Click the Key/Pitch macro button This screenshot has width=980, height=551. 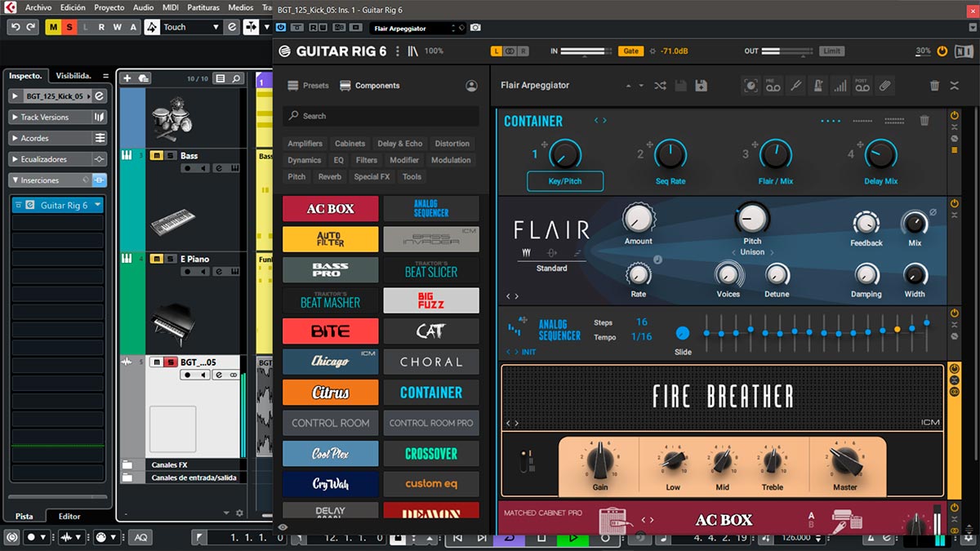point(565,181)
